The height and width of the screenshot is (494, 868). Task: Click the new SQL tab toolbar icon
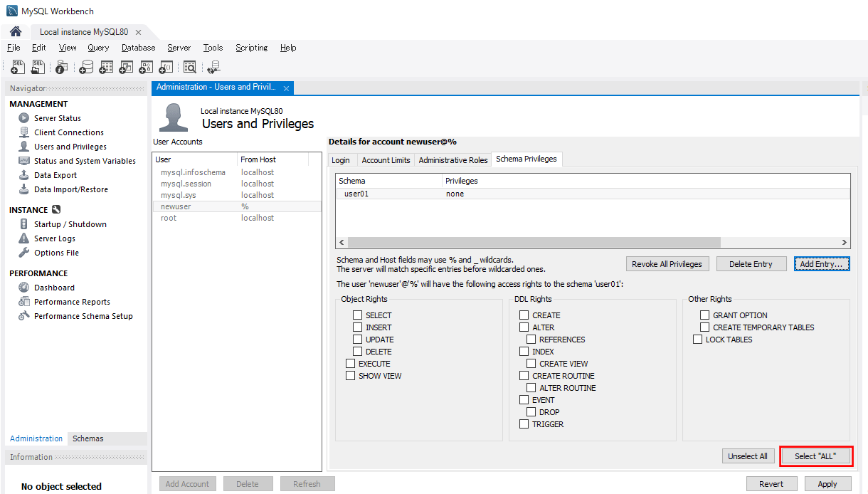pyautogui.click(x=18, y=67)
